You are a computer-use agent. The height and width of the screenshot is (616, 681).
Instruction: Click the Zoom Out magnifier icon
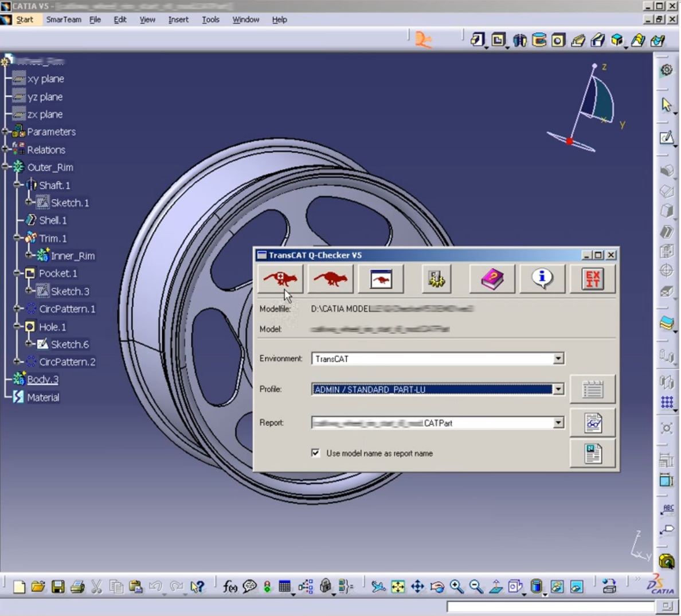pos(476,587)
